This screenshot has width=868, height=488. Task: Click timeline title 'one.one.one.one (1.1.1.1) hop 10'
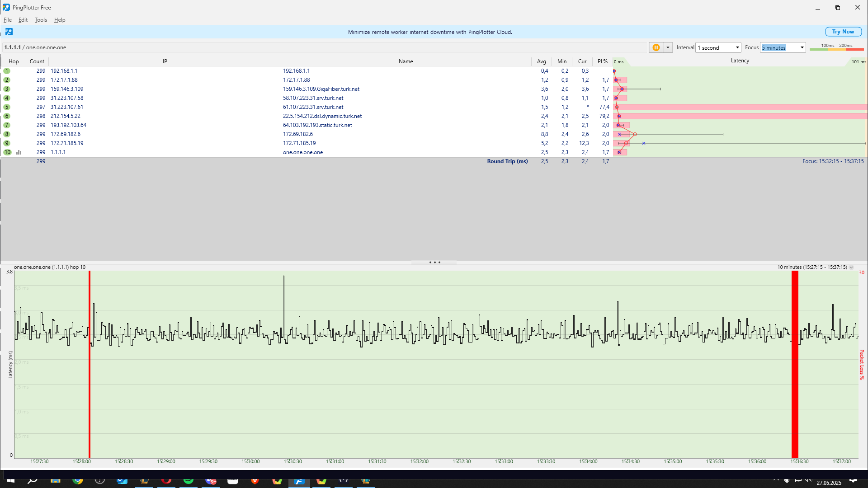coord(50,267)
